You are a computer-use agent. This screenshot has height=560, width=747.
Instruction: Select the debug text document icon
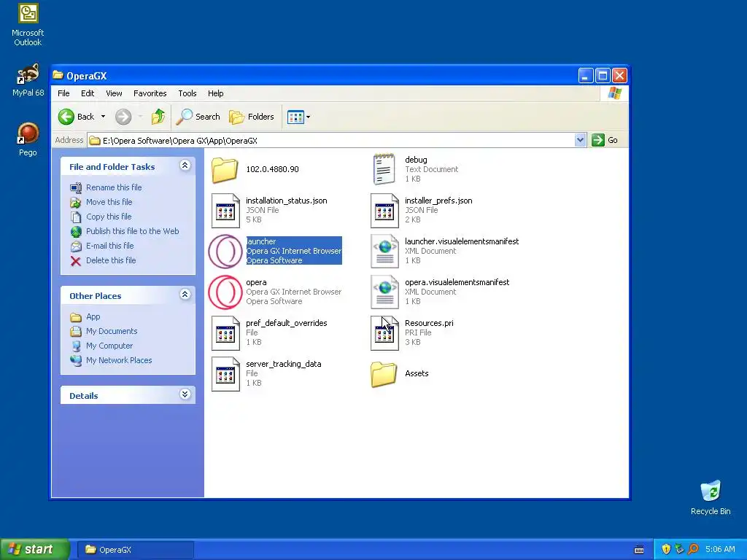384,169
